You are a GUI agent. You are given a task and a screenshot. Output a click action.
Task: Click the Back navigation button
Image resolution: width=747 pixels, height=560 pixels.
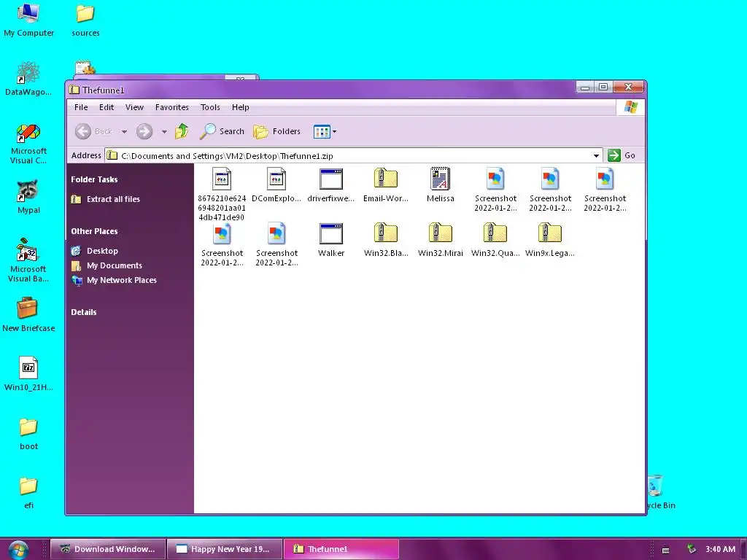click(x=94, y=131)
